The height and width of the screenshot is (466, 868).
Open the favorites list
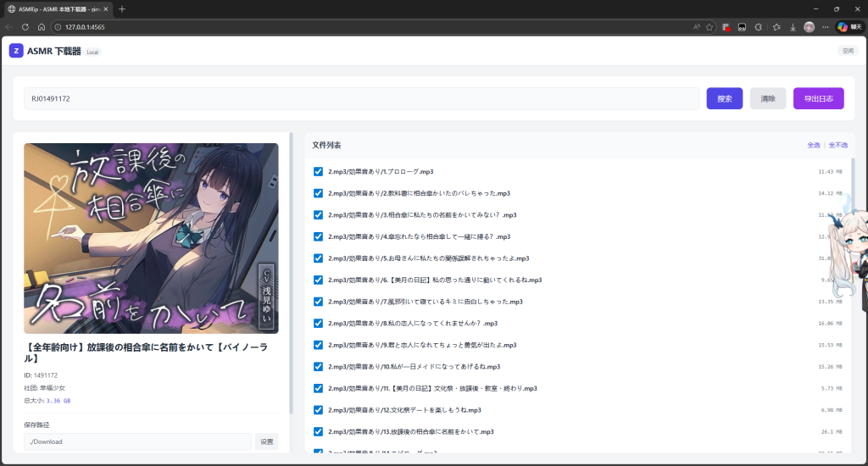click(x=776, y=27)
